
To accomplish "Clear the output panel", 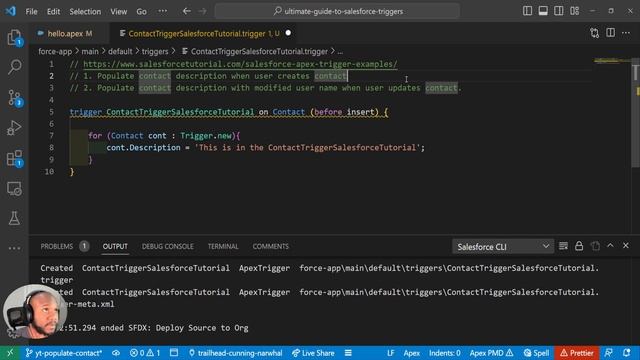I will coord(563,246).
